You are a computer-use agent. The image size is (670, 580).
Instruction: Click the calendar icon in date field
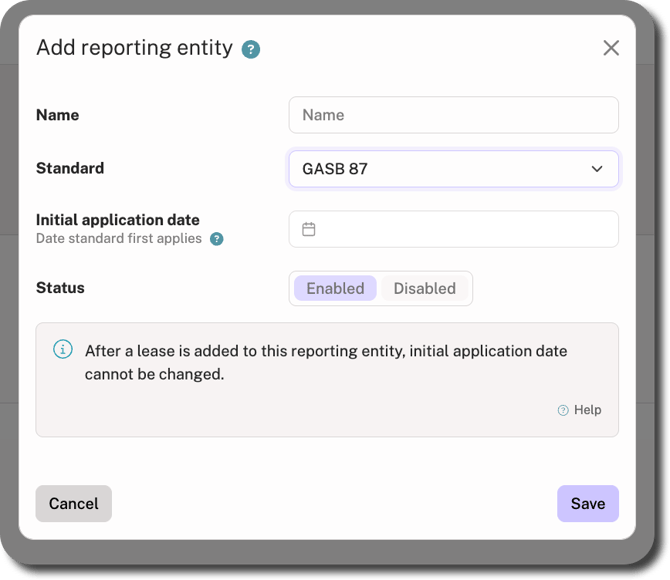tap(309, 229)
